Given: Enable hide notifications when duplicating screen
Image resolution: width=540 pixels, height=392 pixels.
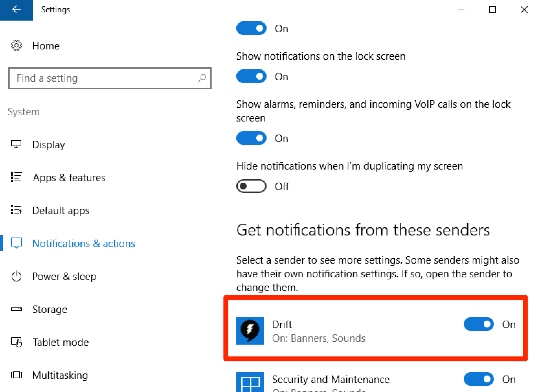Looking at the screenshot, I should pyautogui.click(x=251, y=186).
